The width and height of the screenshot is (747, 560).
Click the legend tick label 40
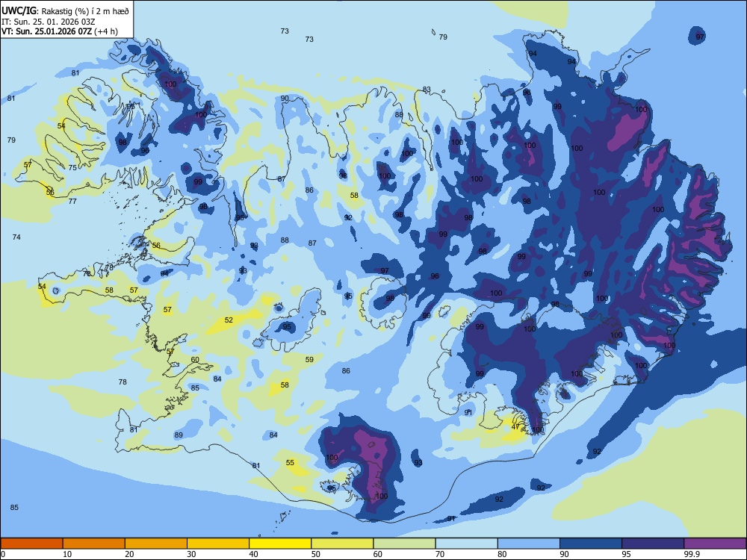pos(254,554)
